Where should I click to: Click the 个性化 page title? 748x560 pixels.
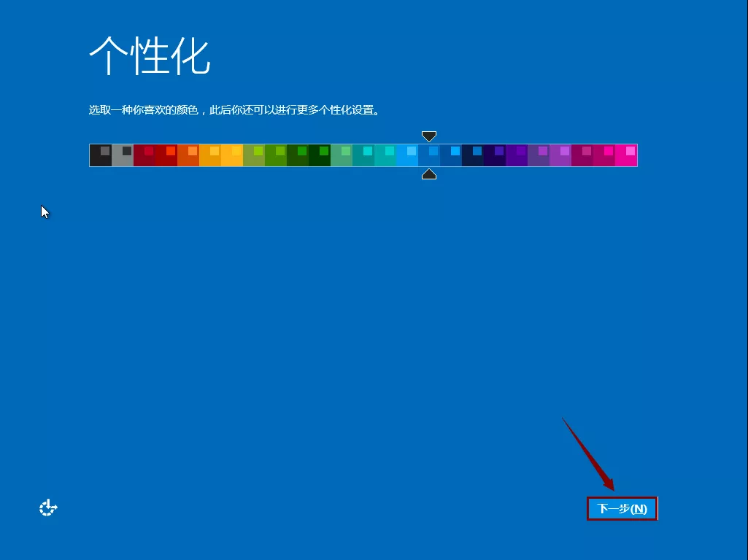tap(150, 55)
